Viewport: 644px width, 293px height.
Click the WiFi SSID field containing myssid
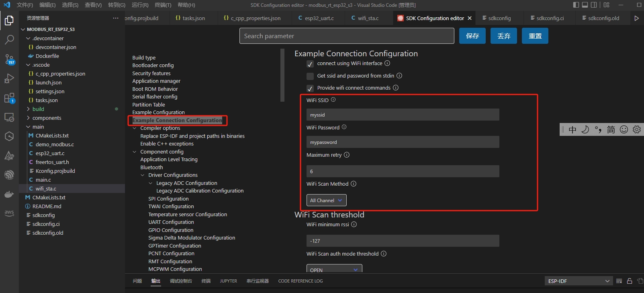403,115
